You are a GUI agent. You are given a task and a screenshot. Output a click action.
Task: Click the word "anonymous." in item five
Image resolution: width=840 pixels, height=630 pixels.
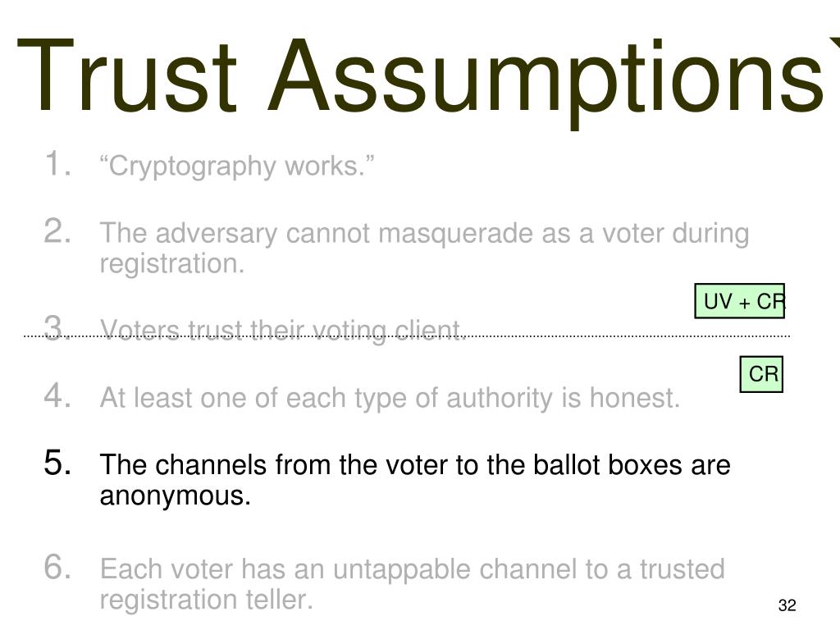pyautogui.click(x=176, y=496)
